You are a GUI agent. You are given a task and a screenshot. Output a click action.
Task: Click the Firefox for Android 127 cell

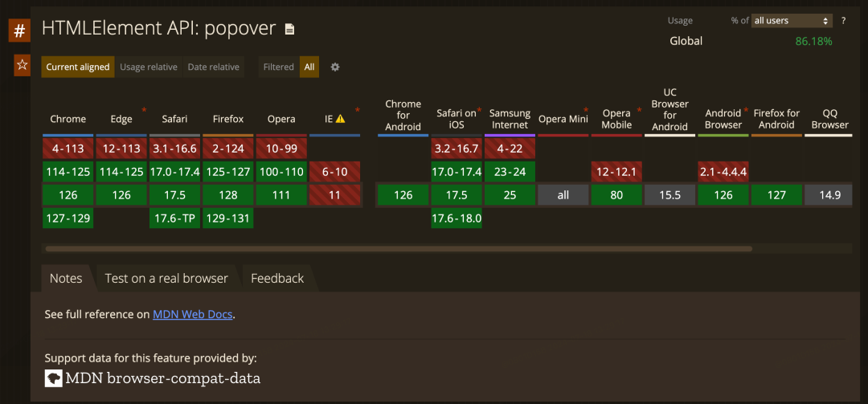click(776, 195)
